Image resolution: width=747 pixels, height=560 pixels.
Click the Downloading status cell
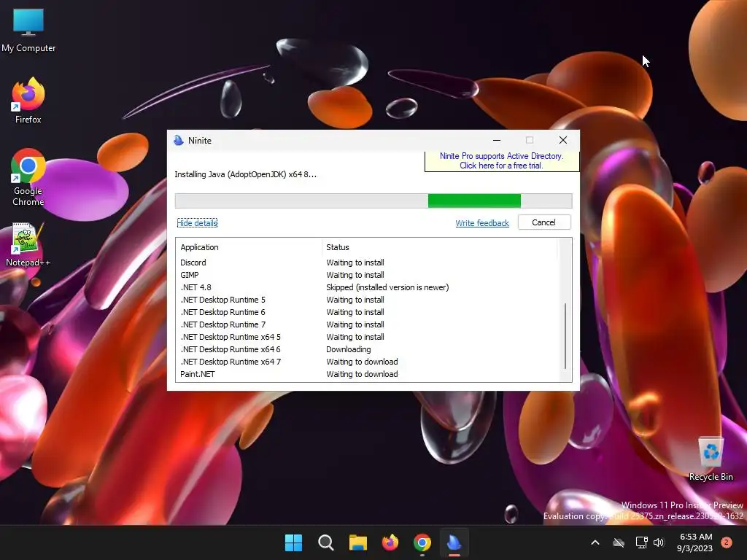(x=348, y=349)
